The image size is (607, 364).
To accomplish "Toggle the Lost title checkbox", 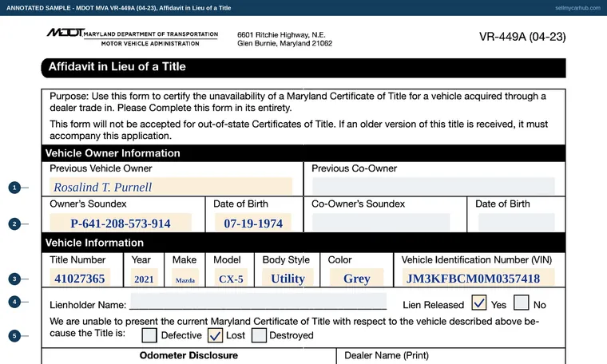I will pyautogui.click(x=215, y=335).
